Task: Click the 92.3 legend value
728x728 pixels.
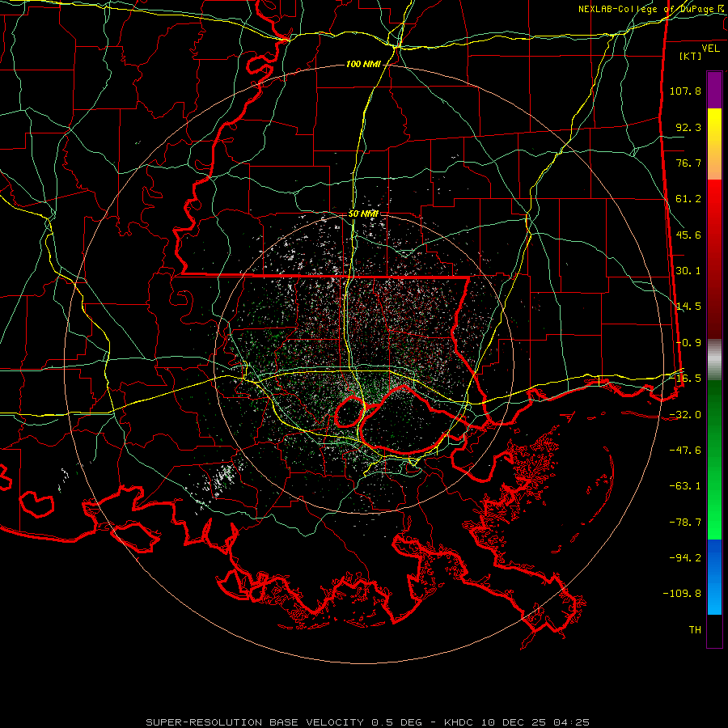Action: 688,127
